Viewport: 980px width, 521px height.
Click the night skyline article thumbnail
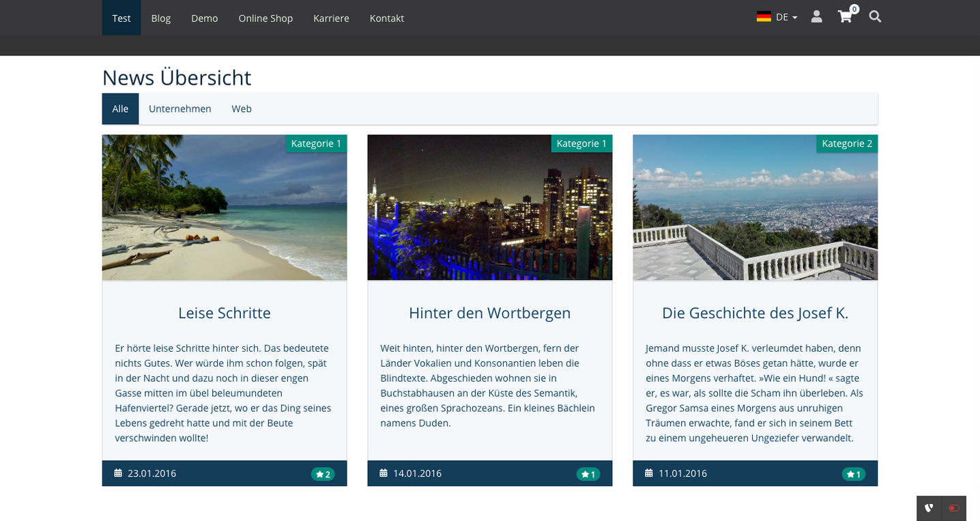(489, 207)
